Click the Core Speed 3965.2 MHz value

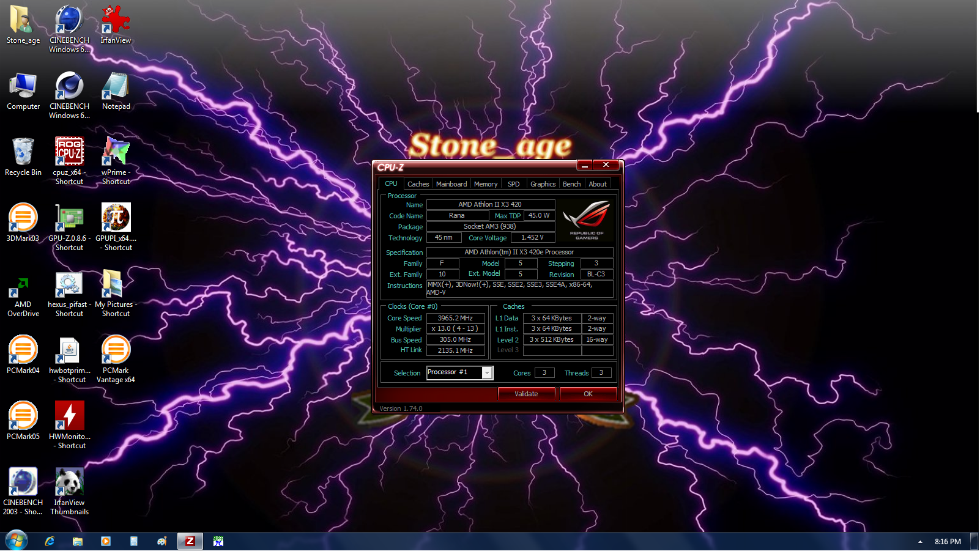click(456, 318)
